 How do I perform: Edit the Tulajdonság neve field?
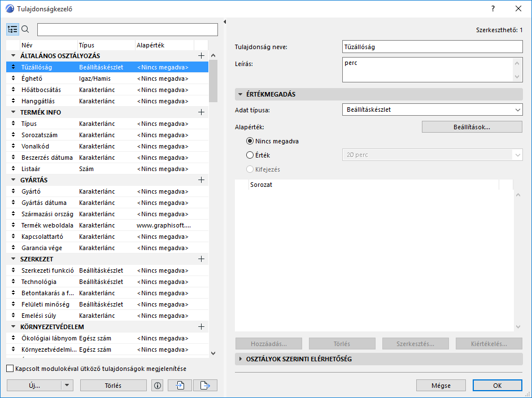pos(432,47)
